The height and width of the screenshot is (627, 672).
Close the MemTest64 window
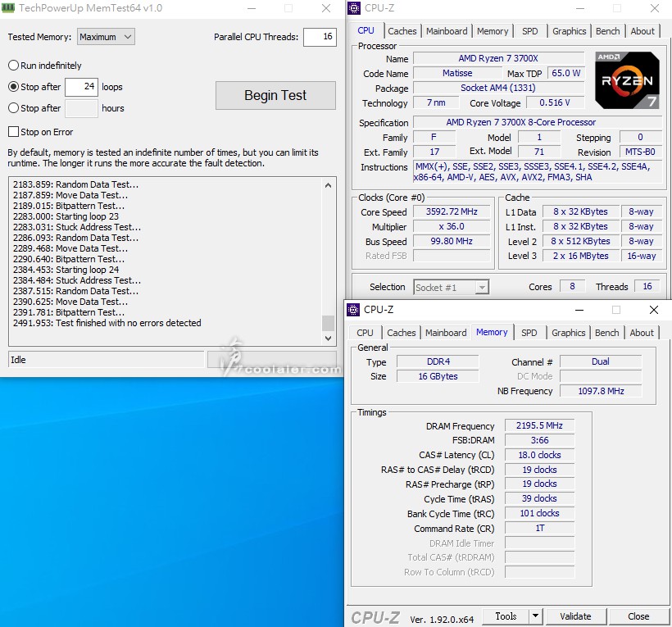326,8
